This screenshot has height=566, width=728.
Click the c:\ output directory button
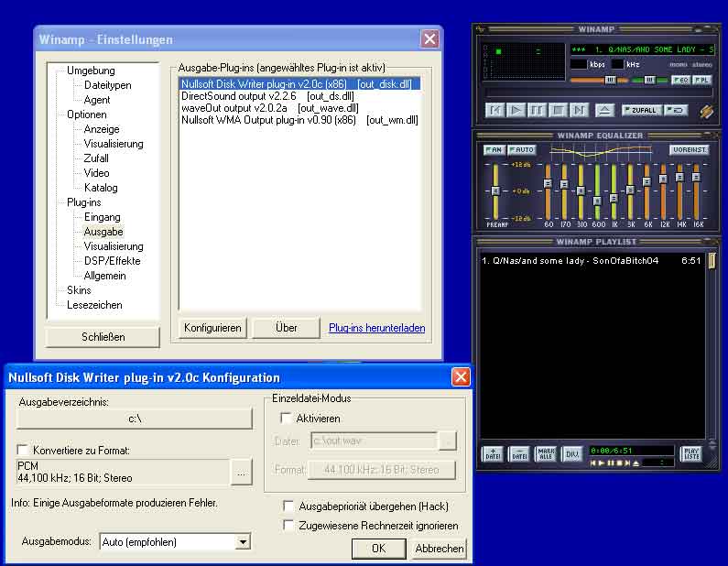point(135,419)
